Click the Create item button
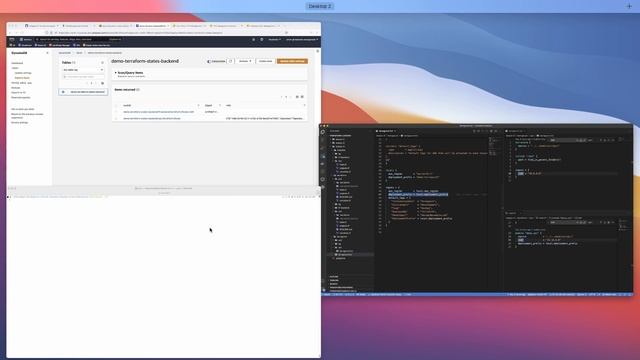 [x=265, y=61]
